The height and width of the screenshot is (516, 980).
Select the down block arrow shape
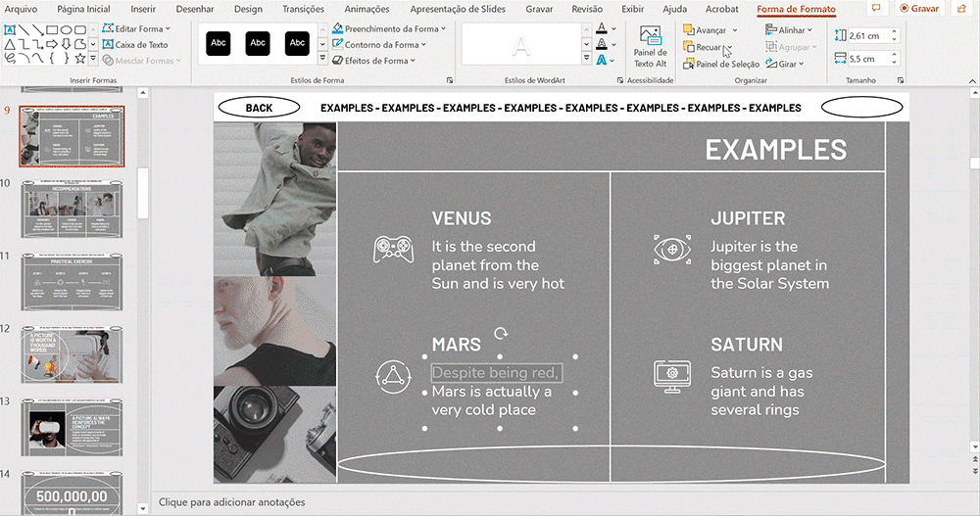[x=67, y=44]
